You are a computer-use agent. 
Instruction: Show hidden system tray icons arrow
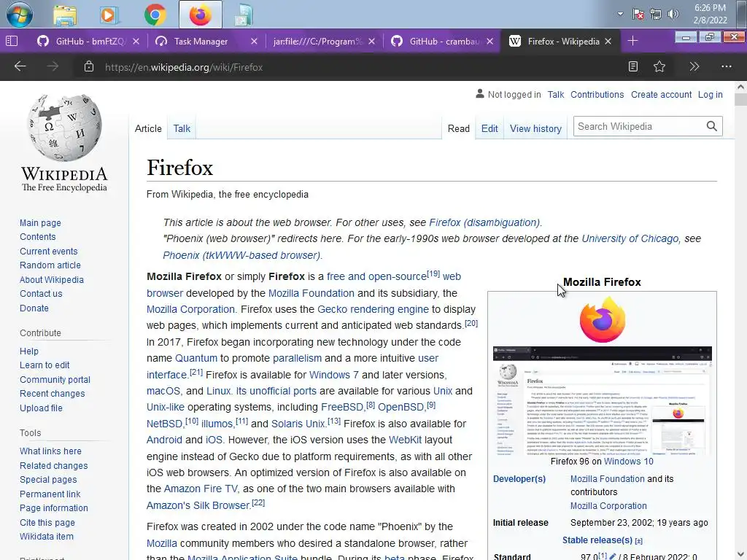pos(620,14)
